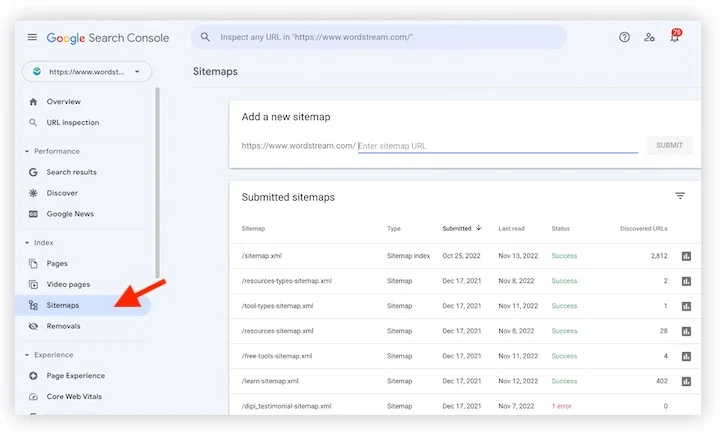720x435 pixels.
Task: Click the Core Web Vitals gauge icon
Action: point(33,397)
